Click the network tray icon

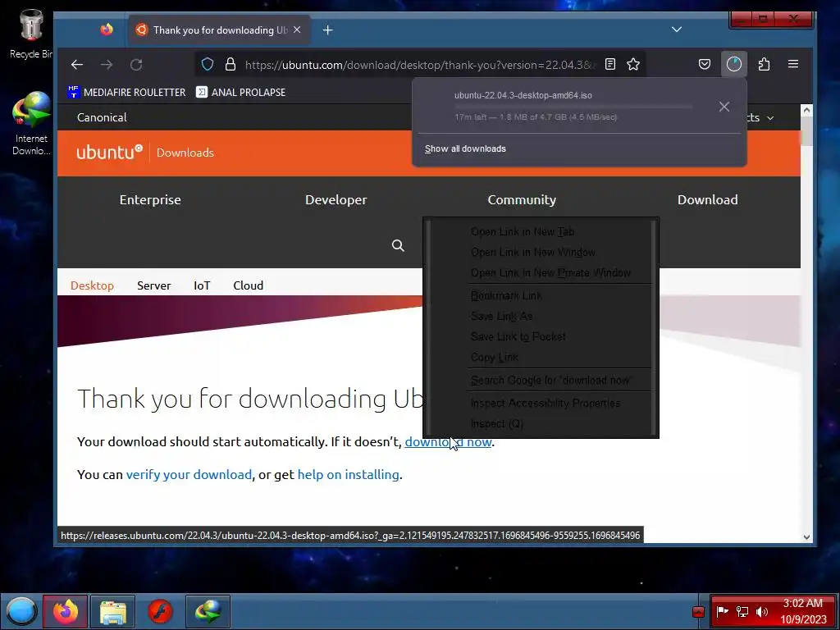point(742,611)
